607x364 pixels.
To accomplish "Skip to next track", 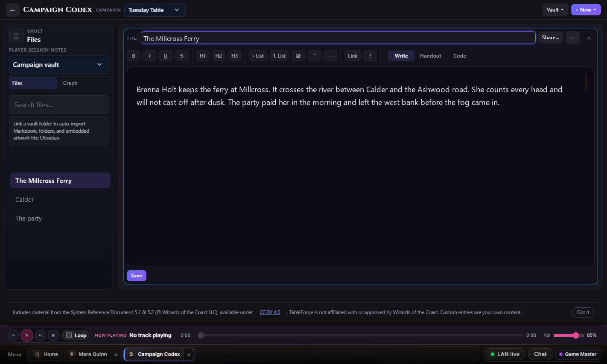I will [40, 335].
